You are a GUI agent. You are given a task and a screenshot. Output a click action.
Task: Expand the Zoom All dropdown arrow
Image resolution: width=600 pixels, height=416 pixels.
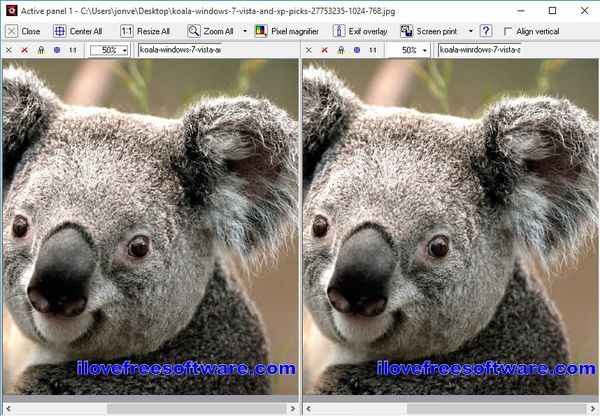[244, 31]
